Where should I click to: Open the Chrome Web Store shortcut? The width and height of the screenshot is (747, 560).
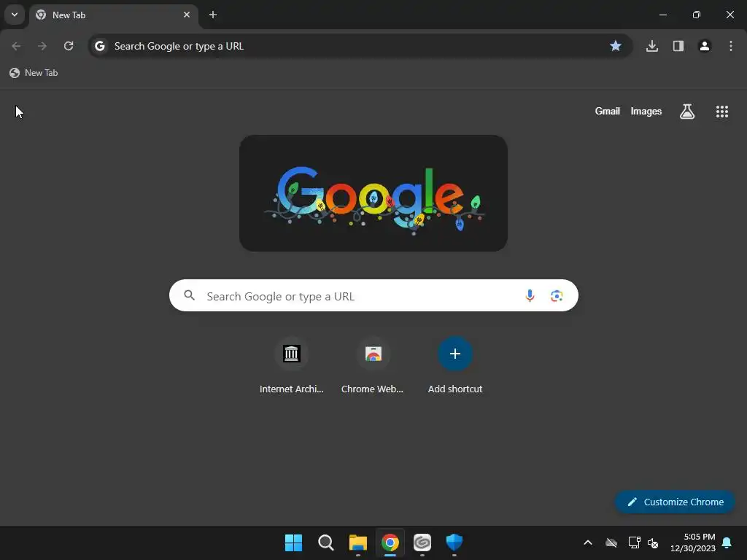373,366
